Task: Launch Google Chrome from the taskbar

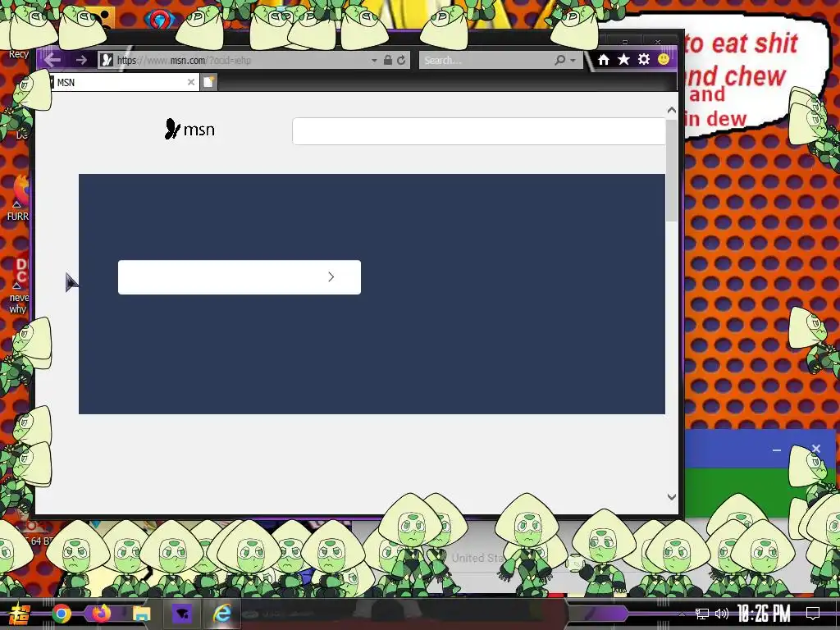Action: (61, 614)
